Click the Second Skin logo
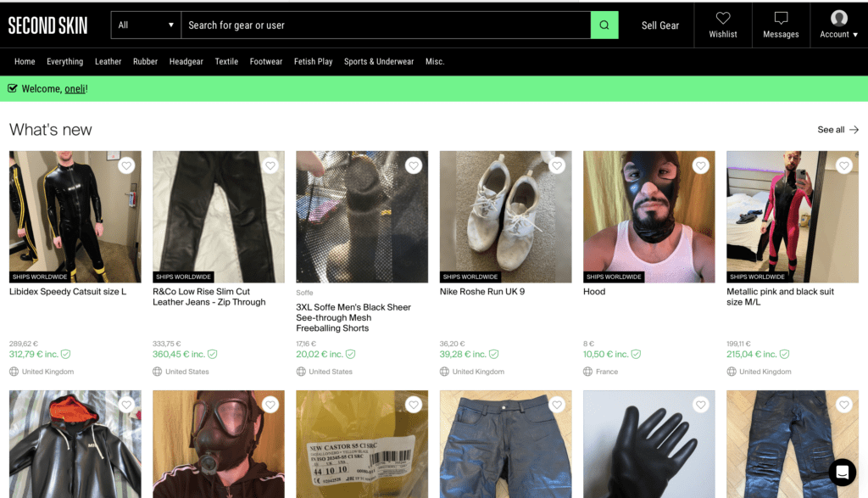This screenshot has height=498, width=868. (x=47, y=25)
